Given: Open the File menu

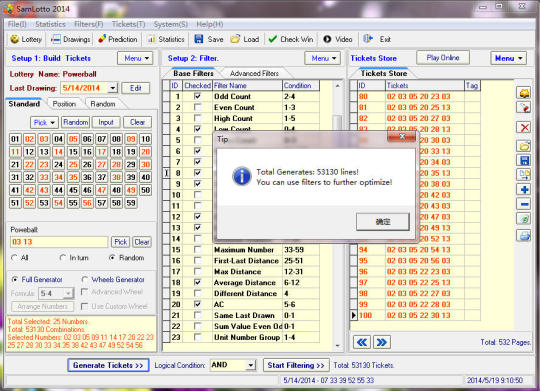Looking at the screenshot, I should click(17, 24).
